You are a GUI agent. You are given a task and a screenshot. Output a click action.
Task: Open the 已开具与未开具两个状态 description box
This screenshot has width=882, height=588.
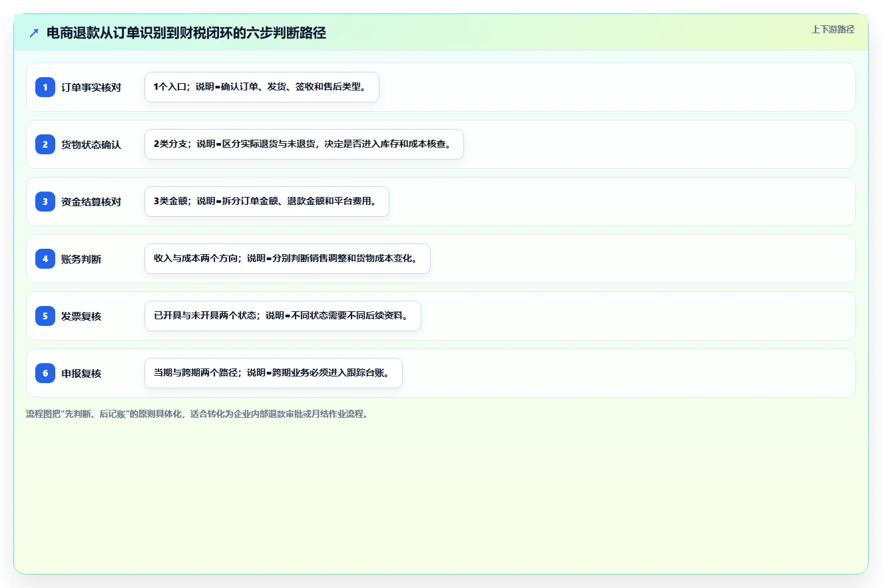[x=283, y=316]
